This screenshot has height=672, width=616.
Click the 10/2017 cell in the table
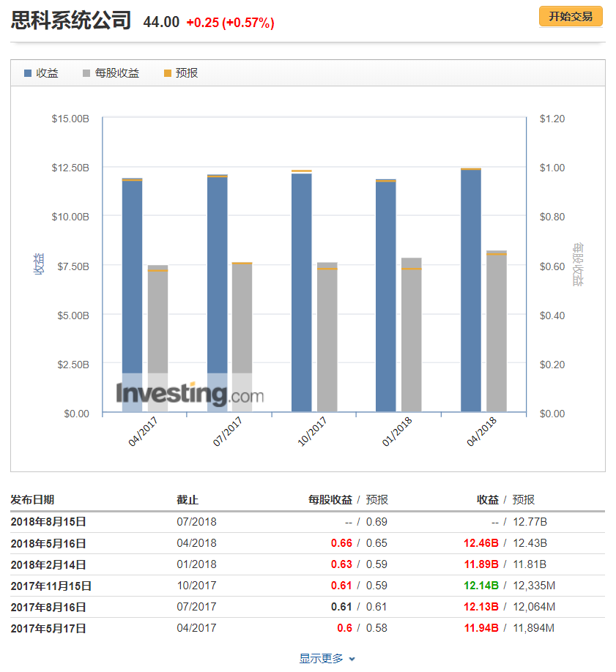(196, 586)
